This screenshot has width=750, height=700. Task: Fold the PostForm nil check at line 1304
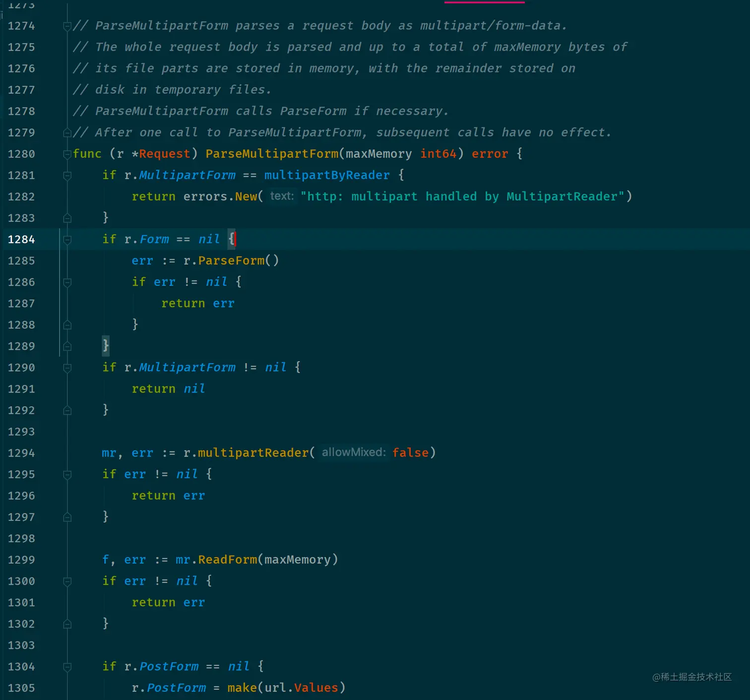coord(67,667)
